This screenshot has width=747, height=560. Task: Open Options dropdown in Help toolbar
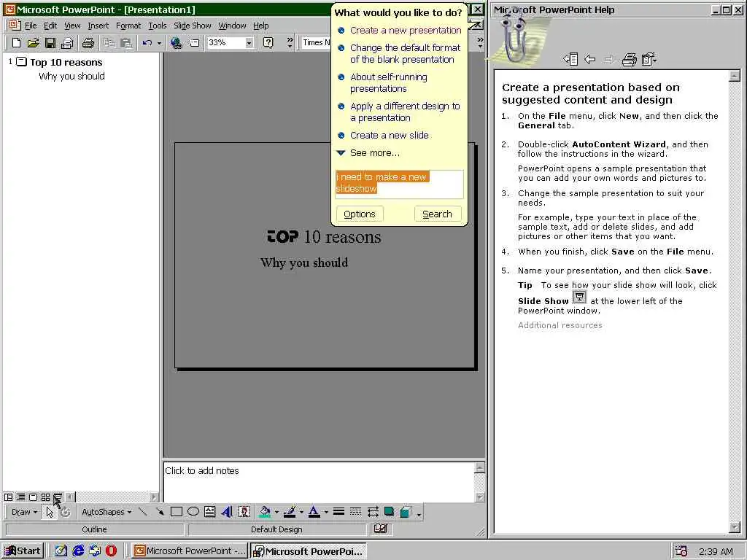[x=649, y=60]
